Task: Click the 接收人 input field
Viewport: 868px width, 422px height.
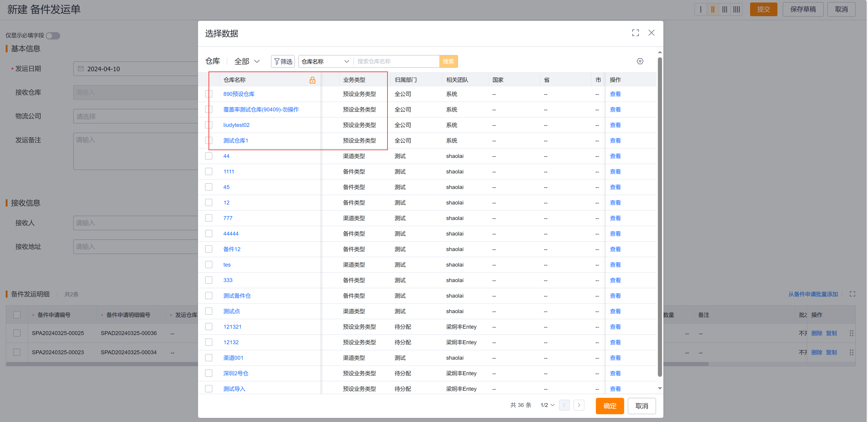Action: 135,223
